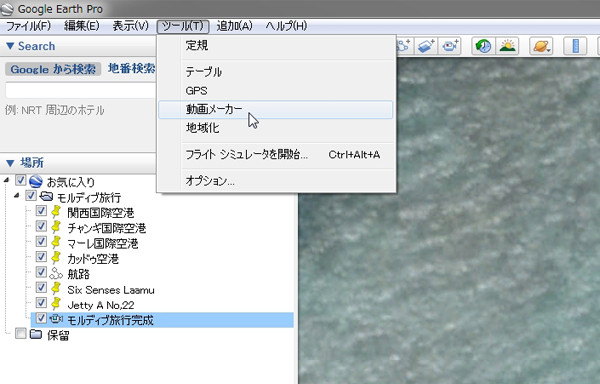The width and height of the screenshot is (600, 384).
Task: Choose 動画メーカー from the tools menu
Action: click(x=276, y=109)
